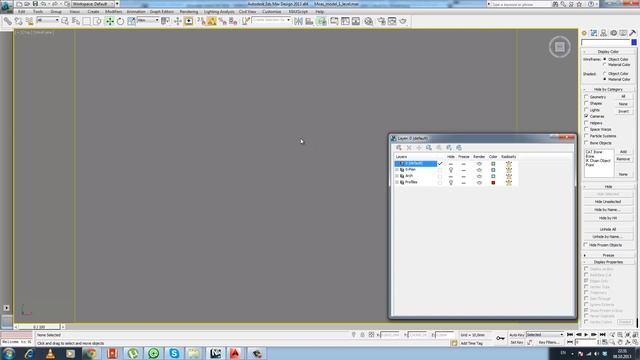The height and width of the screenshot is (360, 640).
Task: Switch to the Create command panel tab
Action: coord(584,33)
